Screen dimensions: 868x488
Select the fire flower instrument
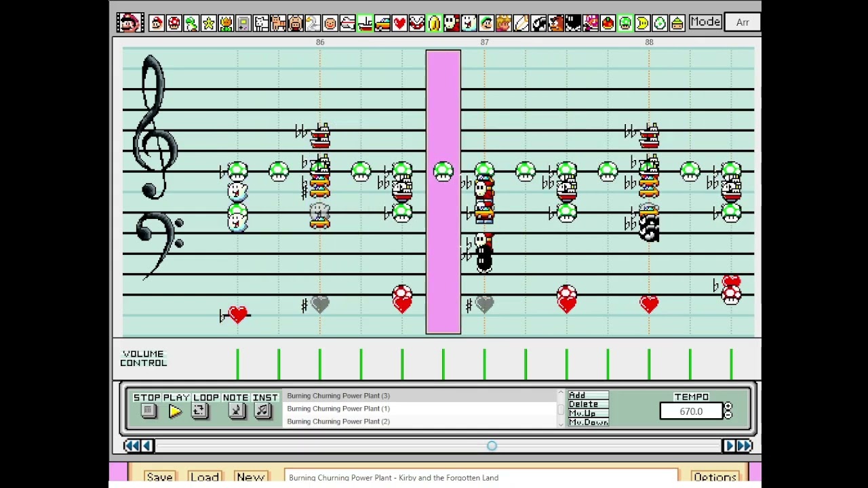[x=226, y=23]
